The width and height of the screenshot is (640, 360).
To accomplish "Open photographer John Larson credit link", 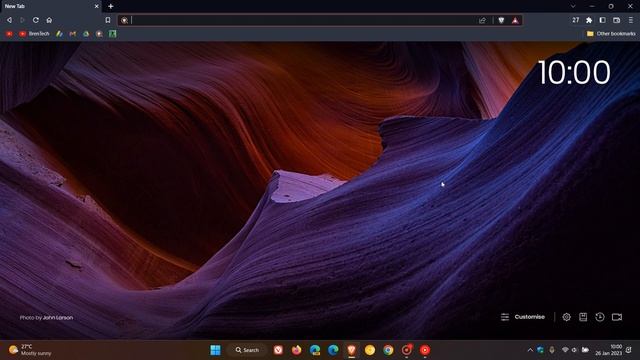I will click(x=58, y=318).
